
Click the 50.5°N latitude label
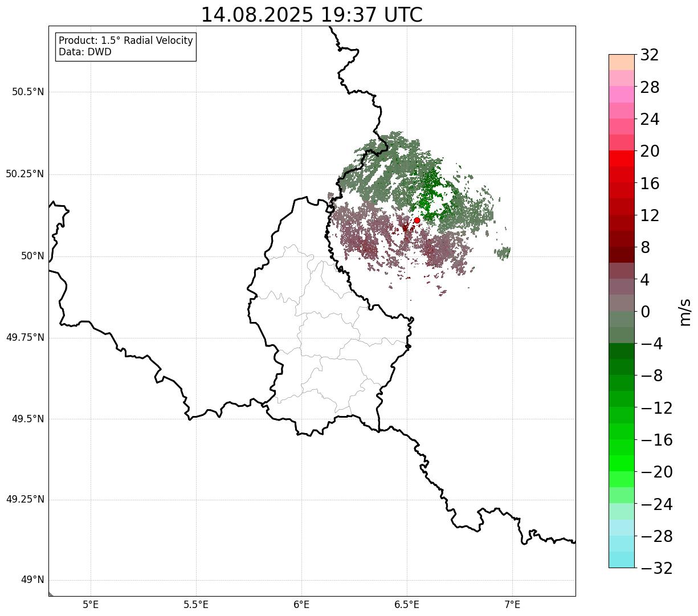coord(28,92)
